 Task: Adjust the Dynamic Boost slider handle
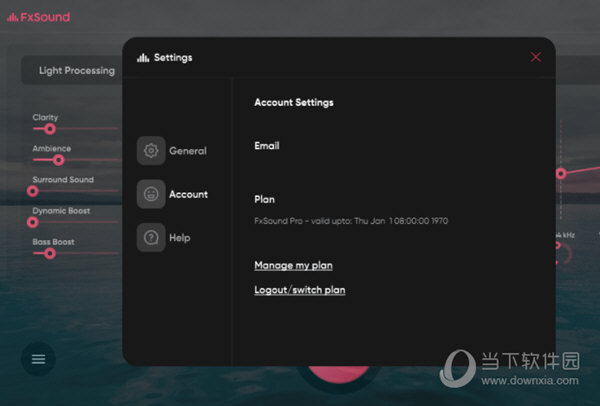[33, 222]
